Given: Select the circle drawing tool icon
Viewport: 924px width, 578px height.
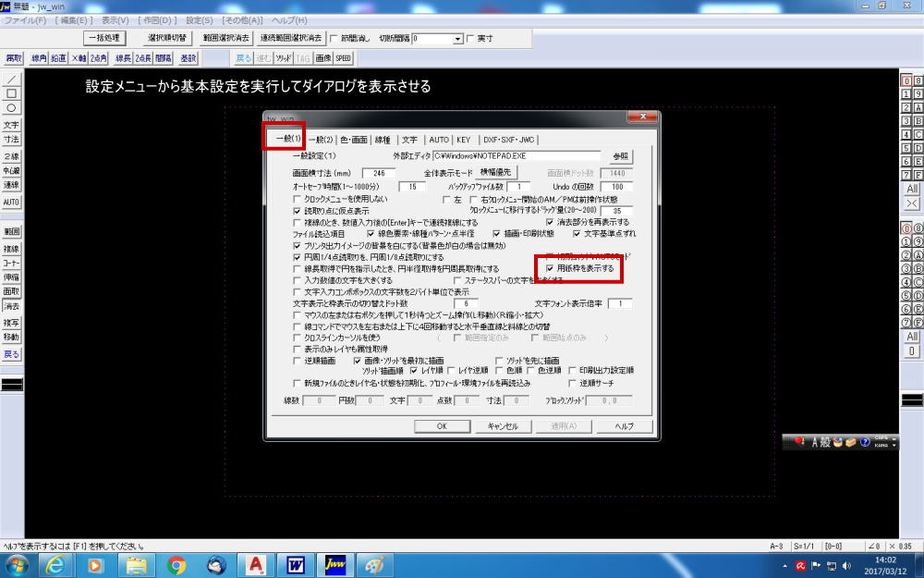Looking at the screenshot, I should click(x=11, y=108).
